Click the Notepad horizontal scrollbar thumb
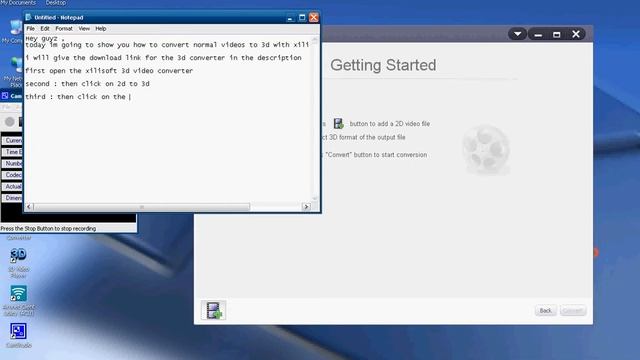The width and height of the screenshot is (640, 360). [x=142, y=207]
